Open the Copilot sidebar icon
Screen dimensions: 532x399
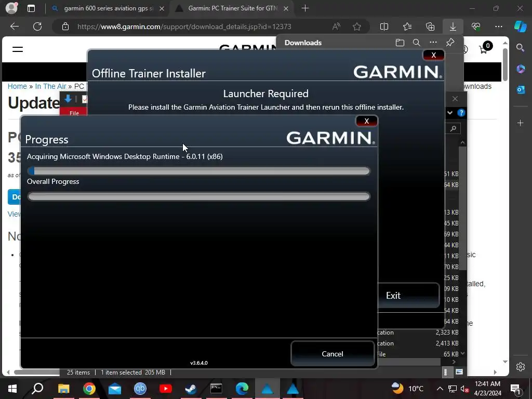521,26
